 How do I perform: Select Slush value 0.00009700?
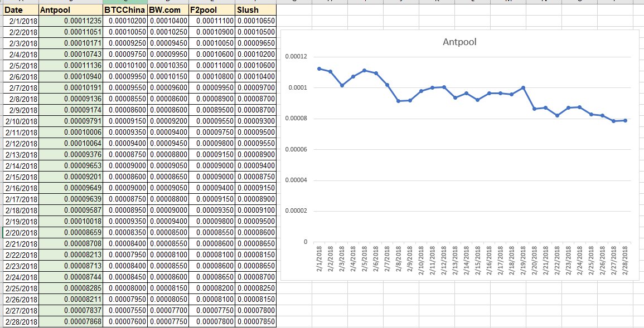coord(255,87)
